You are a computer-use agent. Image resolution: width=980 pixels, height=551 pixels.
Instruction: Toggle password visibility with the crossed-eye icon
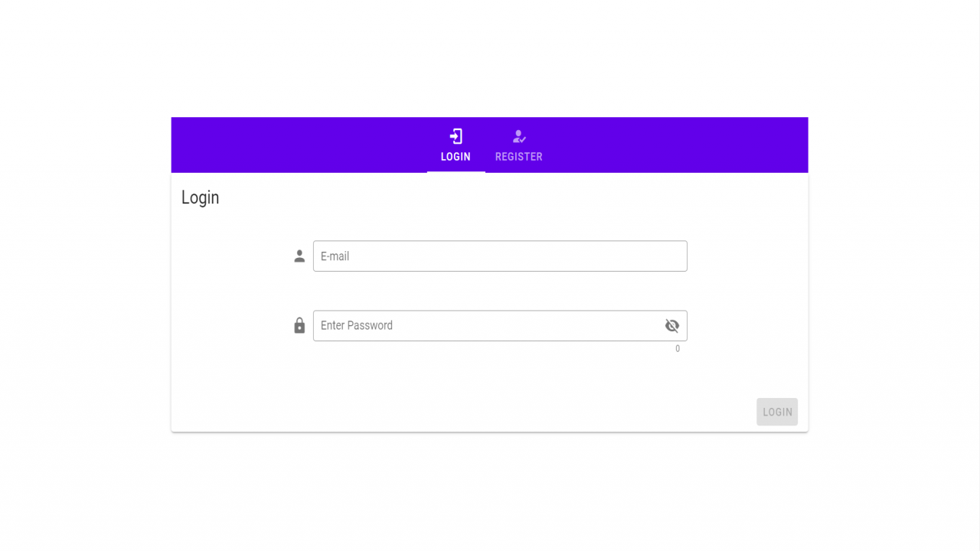coord(672,325)
